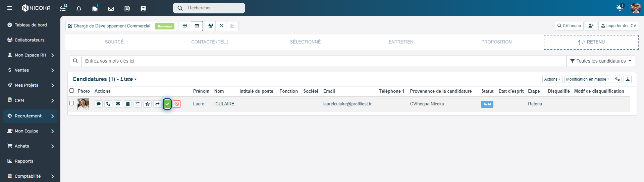Expand the CRM sidebar menu
The image size is (644, 182).
[30, 101]
